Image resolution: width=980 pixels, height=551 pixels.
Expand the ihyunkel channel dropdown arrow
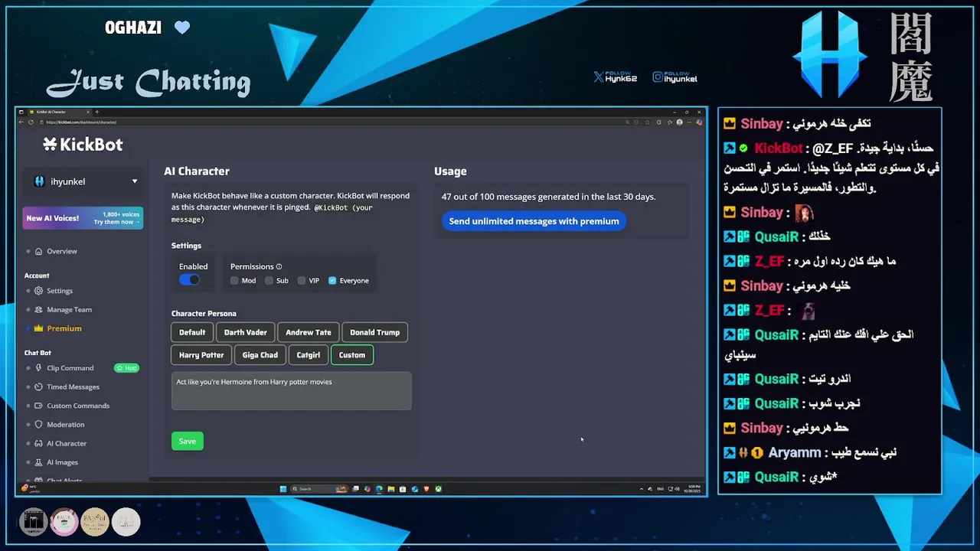coord(135,181)
